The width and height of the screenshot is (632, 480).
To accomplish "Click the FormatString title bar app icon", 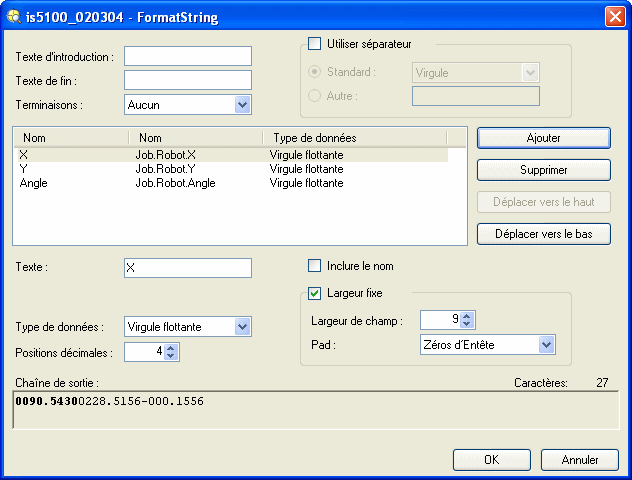I will 13,17.
